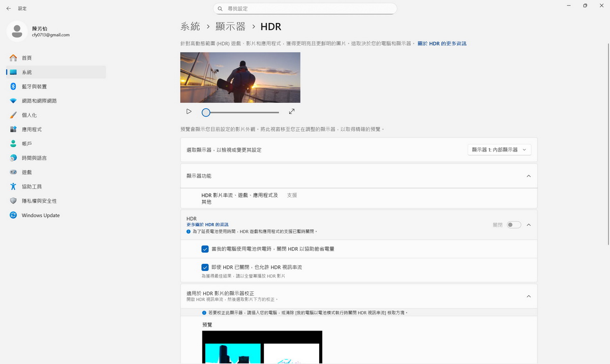Go to 顯示器 in breadcrumb
Screen dimensions: 610x364
click(230, 27)
